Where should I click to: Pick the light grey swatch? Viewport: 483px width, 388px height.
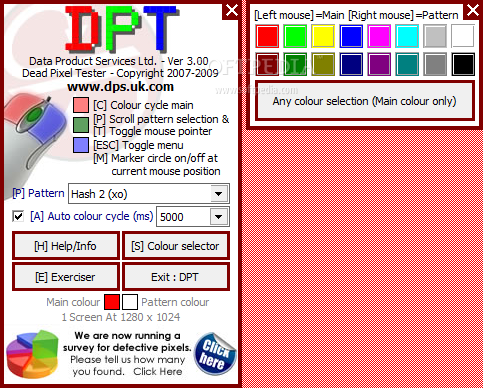click(435, 36)
